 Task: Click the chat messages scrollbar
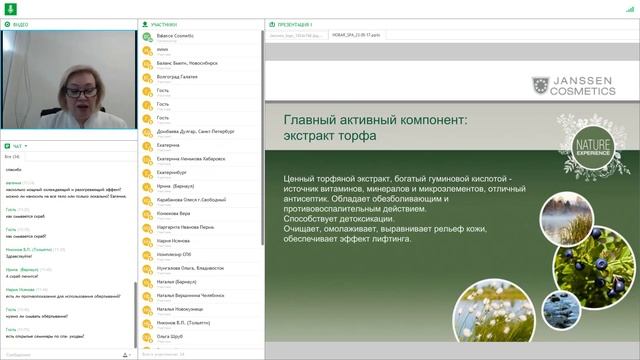(135, 314)
